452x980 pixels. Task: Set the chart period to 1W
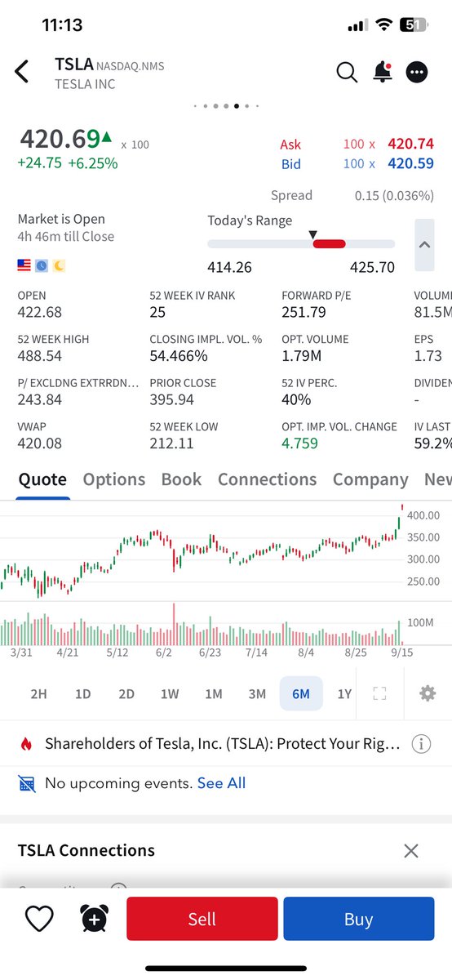[x=170, y=694]
